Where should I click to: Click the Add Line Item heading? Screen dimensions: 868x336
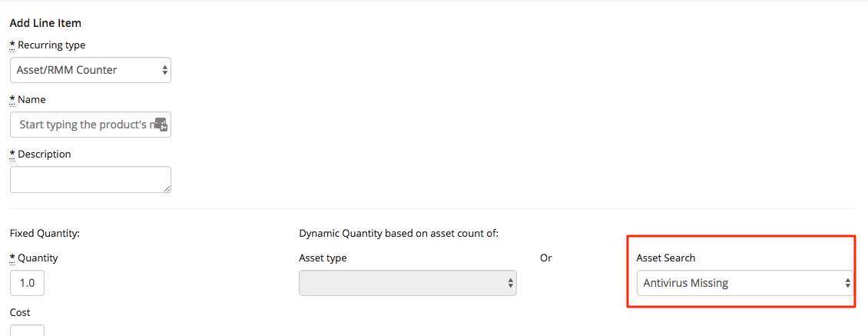45,23
